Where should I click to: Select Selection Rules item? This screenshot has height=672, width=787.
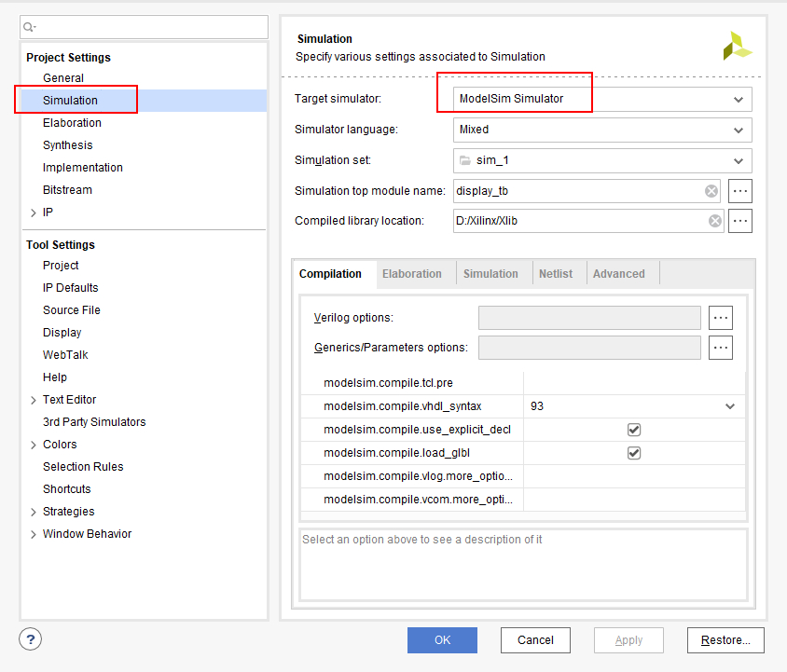click(x=83, y=467)
